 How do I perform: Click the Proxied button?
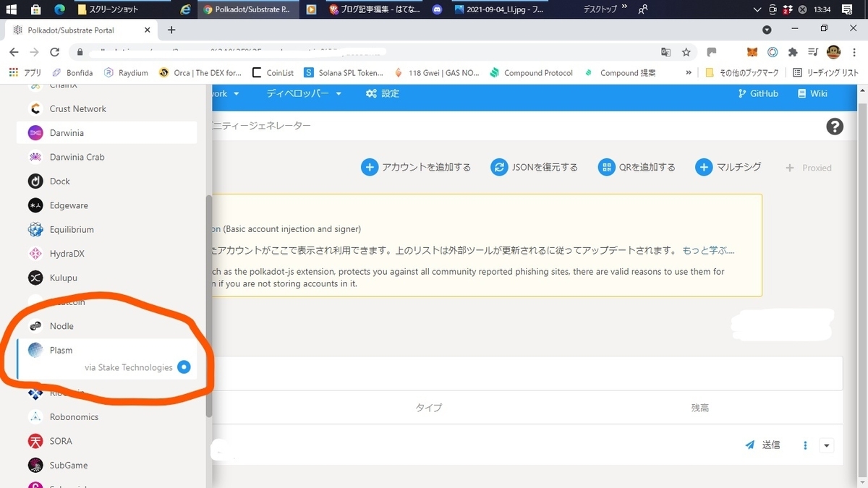[809, 168]
